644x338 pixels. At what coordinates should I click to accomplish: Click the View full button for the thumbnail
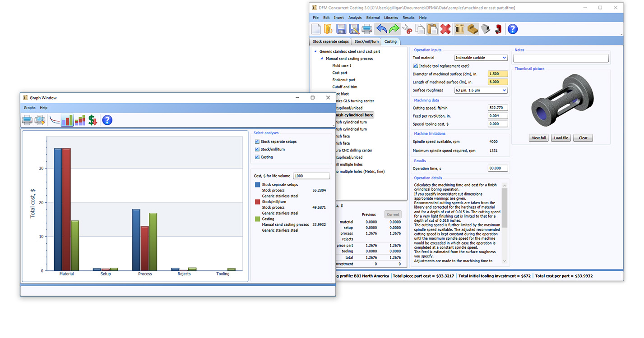tap(538, 137)
